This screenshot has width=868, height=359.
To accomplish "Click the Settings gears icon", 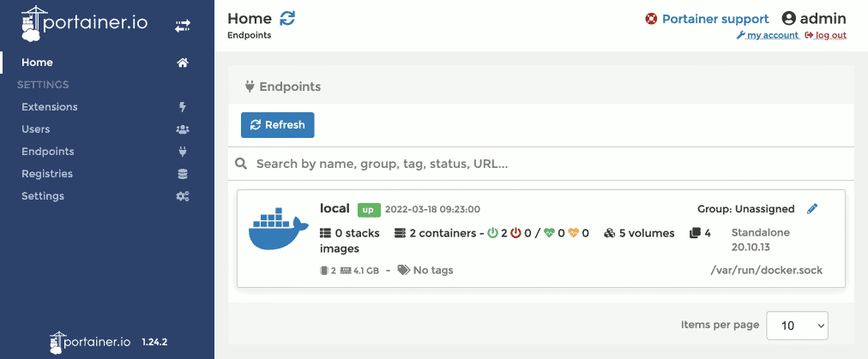I will (183, 196).
